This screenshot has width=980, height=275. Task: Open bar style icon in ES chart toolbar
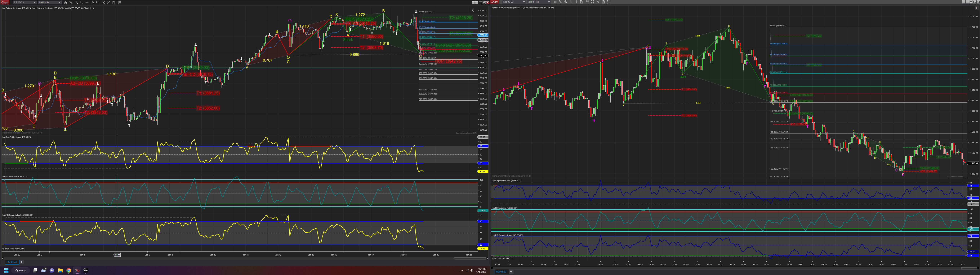[x=66, y=2]
